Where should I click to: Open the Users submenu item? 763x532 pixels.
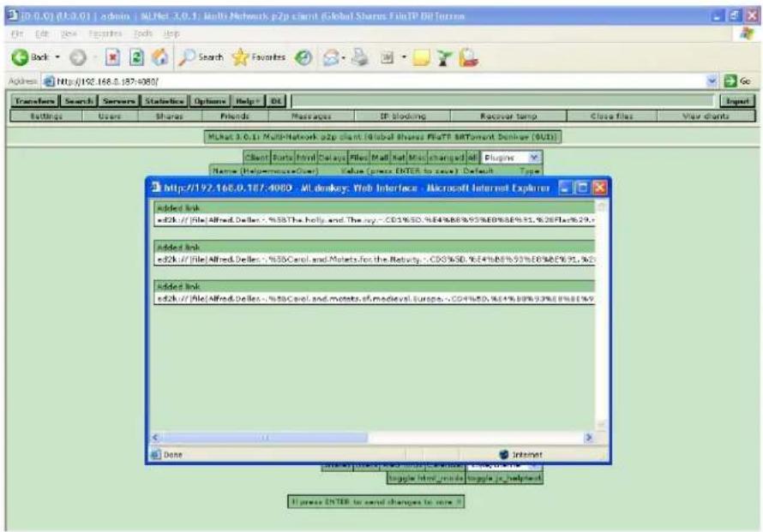point(110,116)
